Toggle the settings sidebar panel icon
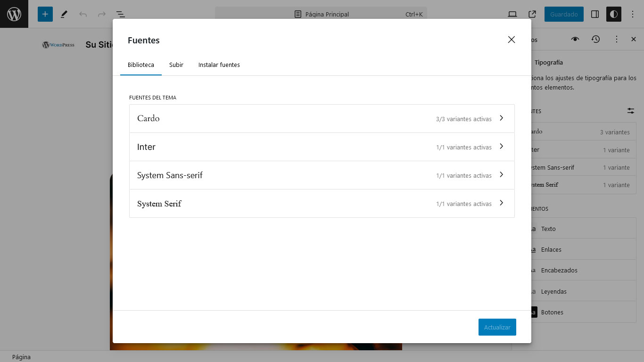Viewport: 644px width, 362px height. [595, 14]
